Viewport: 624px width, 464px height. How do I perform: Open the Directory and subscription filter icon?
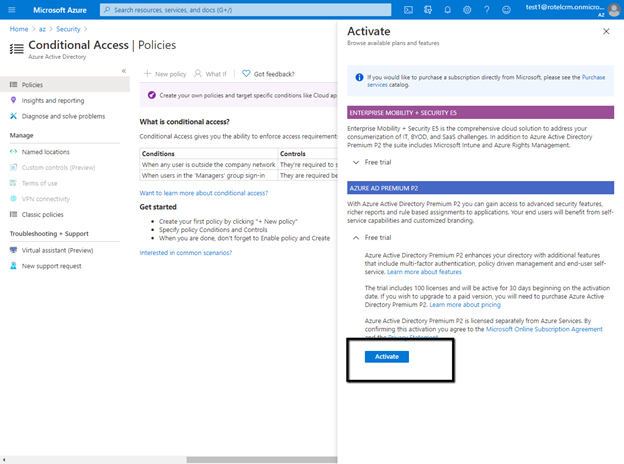[x=428, y=10]
